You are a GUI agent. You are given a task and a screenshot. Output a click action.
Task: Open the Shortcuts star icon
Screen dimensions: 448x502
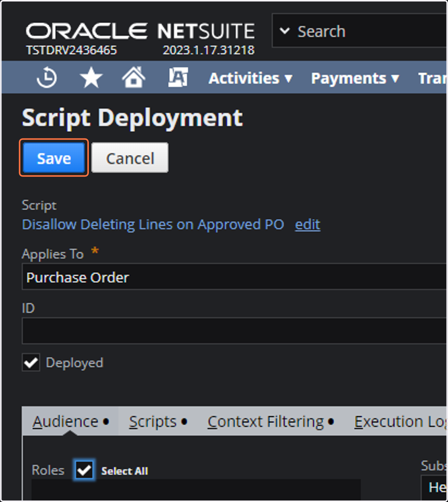(x=91, y=78)
